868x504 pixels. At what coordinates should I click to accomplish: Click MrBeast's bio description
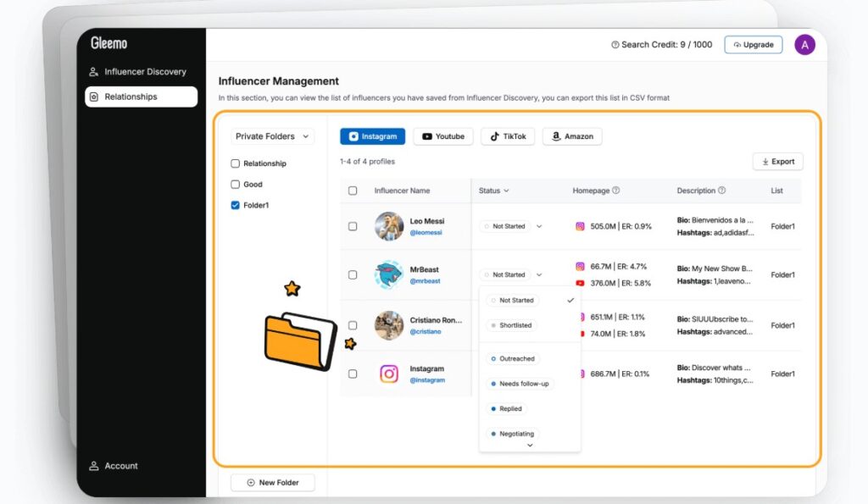coord(715,269)
